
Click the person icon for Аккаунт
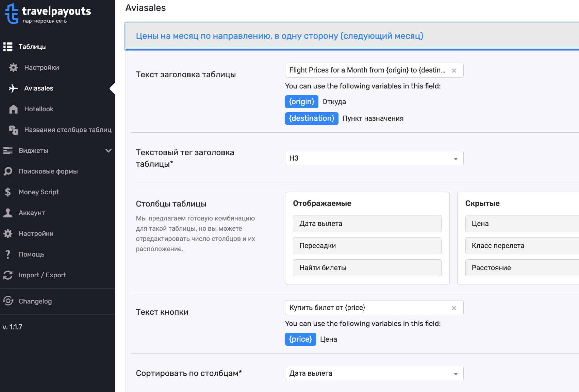coord(8,213)
